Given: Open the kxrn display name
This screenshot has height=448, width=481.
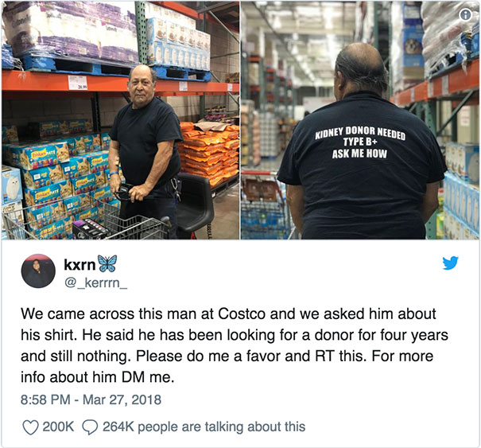Looking at the screenshot, I should pos(80,264).
